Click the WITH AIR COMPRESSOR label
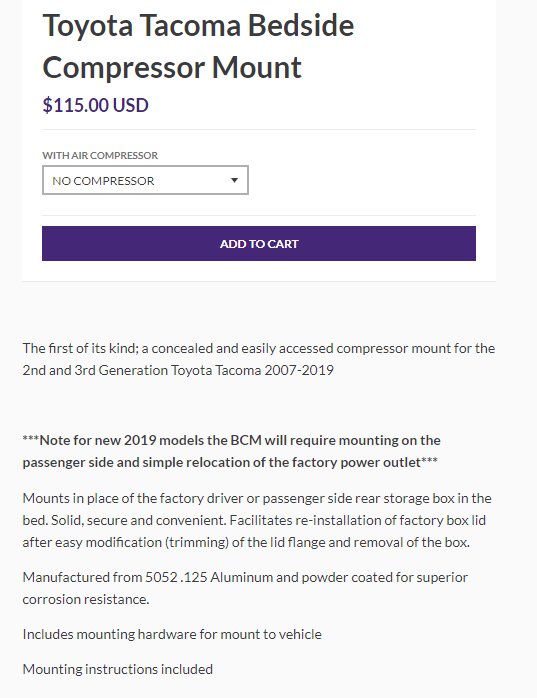 [100, 155]
